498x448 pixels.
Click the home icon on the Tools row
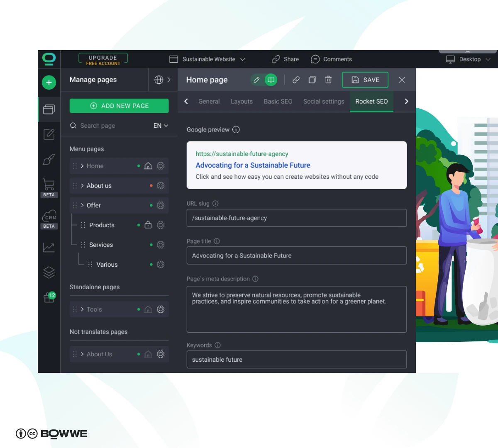(148, 309)
